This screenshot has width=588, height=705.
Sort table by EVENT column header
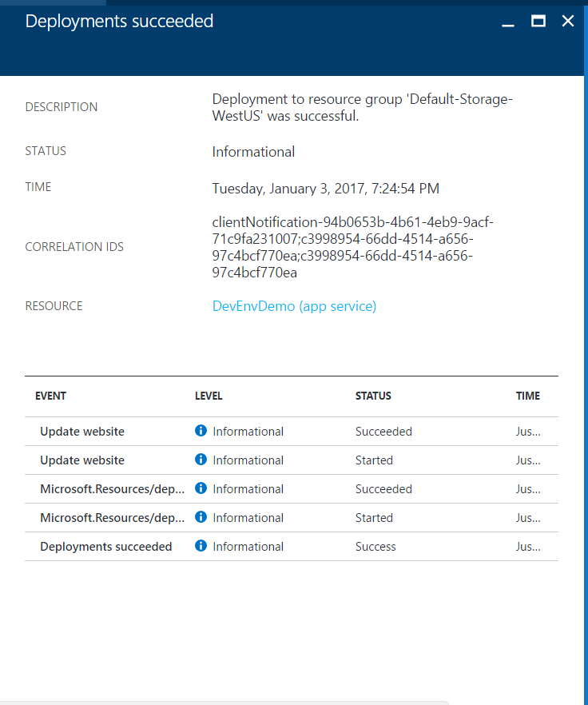51,396
